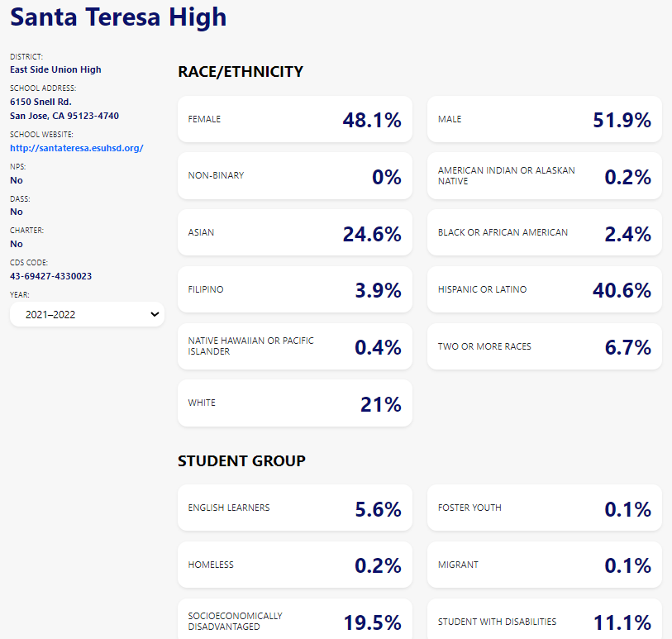Select the English Learners card

point(294,508)
